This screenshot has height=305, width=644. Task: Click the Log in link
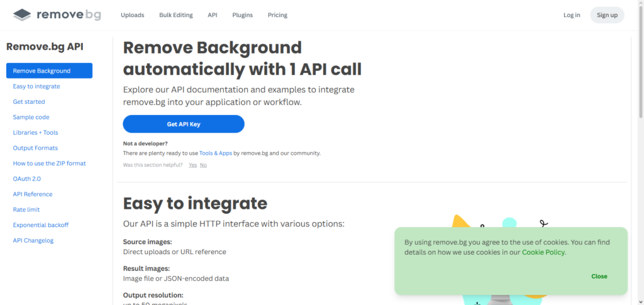point(572,15)
